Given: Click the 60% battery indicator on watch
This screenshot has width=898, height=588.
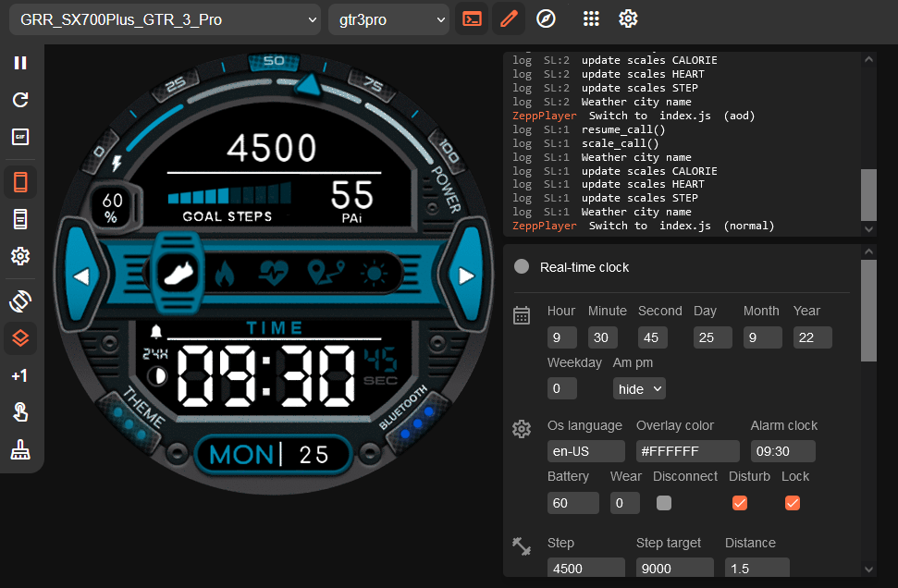Looking at the screenshot, I should pos(113,207).
